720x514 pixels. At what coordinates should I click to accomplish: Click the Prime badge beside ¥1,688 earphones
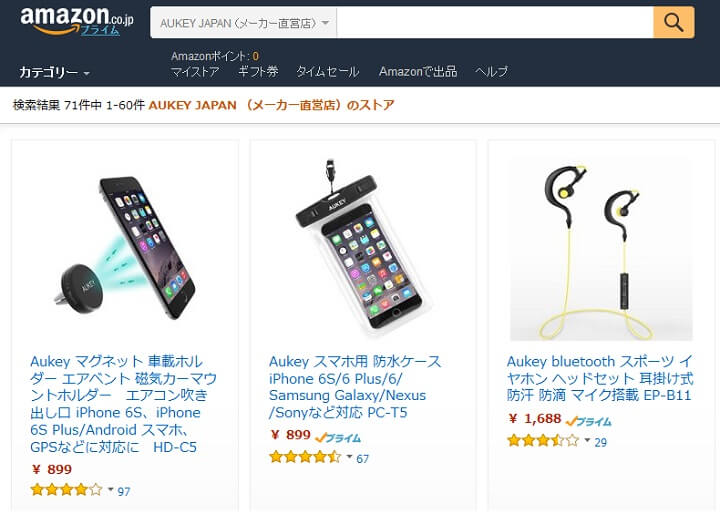(x=588, y=421)
